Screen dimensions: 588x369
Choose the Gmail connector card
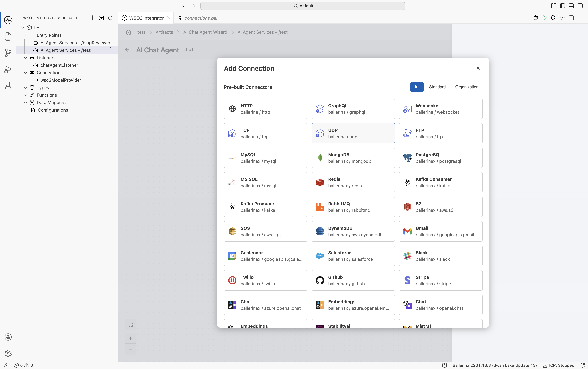(440, 231)
